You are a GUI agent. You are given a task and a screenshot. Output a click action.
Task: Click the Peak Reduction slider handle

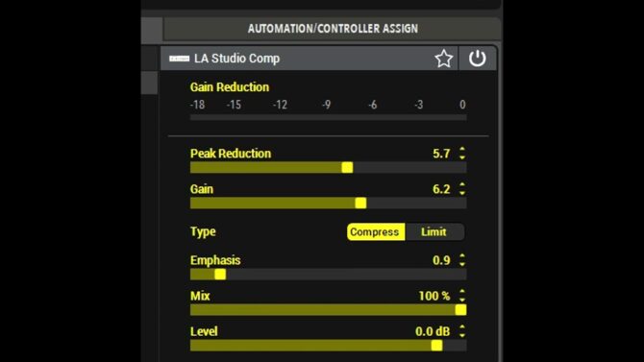click(347, 167)
